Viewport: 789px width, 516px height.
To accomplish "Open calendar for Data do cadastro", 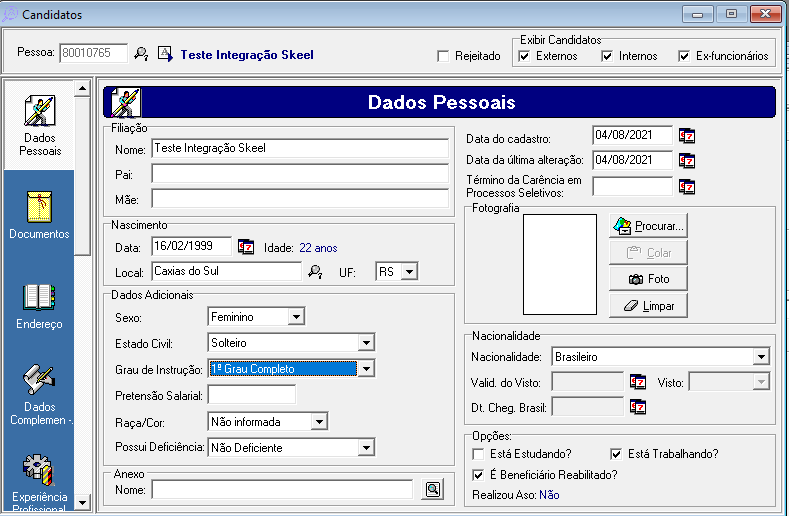I will pyautogui.click(x=687, y=136).
